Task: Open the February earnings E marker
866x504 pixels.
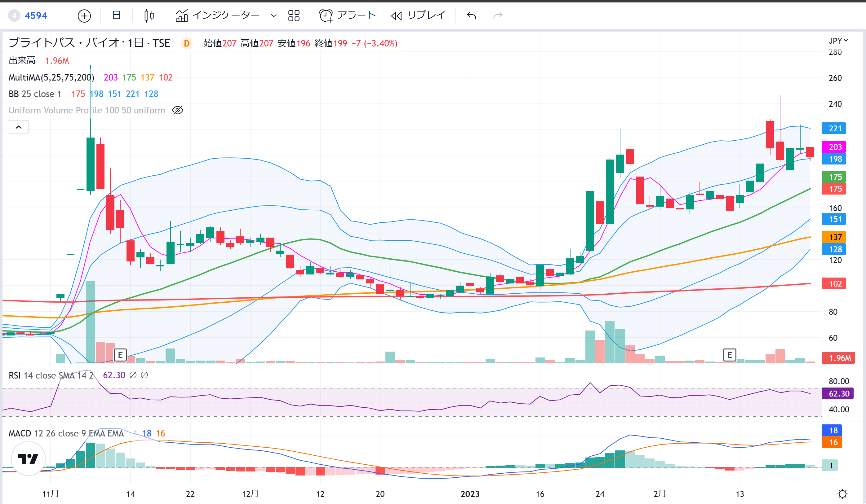Action: click(730, 355)
